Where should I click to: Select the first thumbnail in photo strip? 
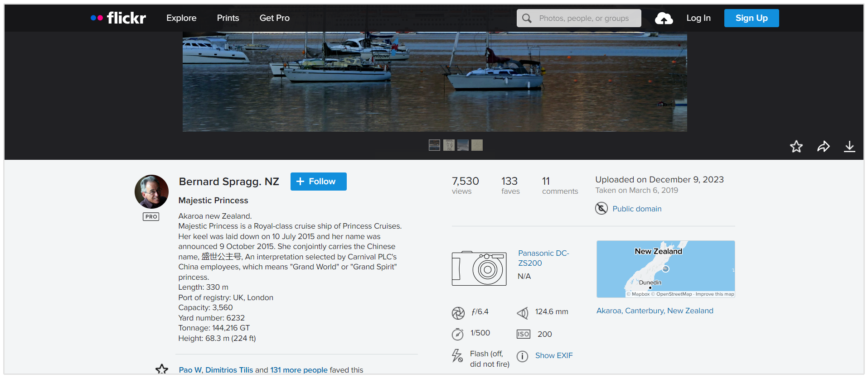coord(434,145)
